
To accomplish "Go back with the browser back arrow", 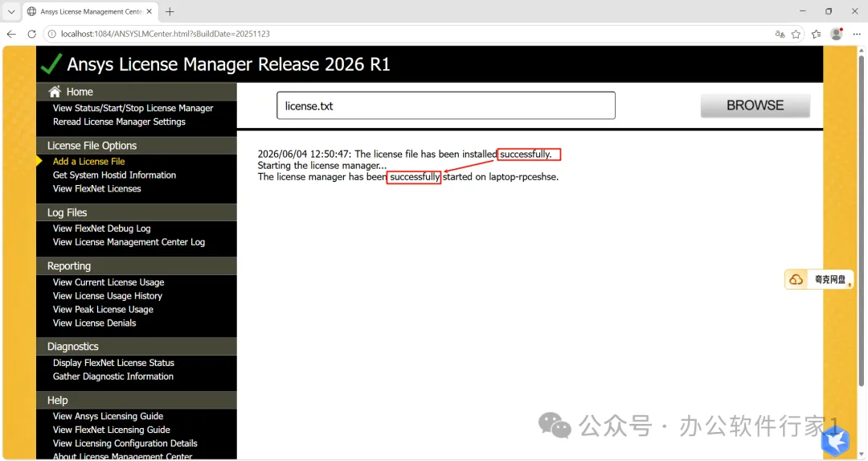I will pyautogui.click(x=11, y=34).
